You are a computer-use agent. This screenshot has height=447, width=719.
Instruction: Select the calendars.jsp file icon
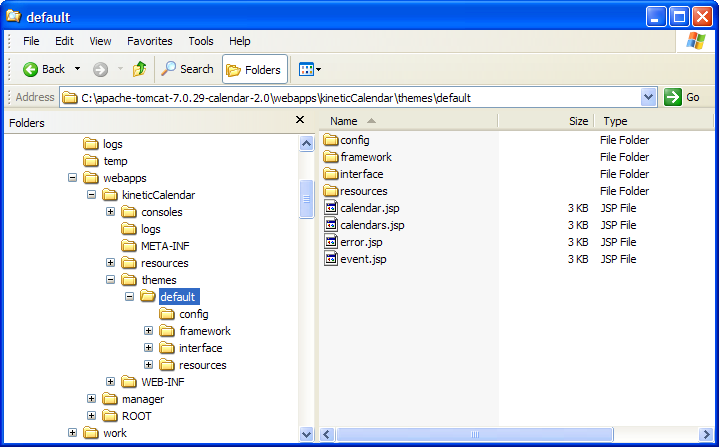coord(331,224)
